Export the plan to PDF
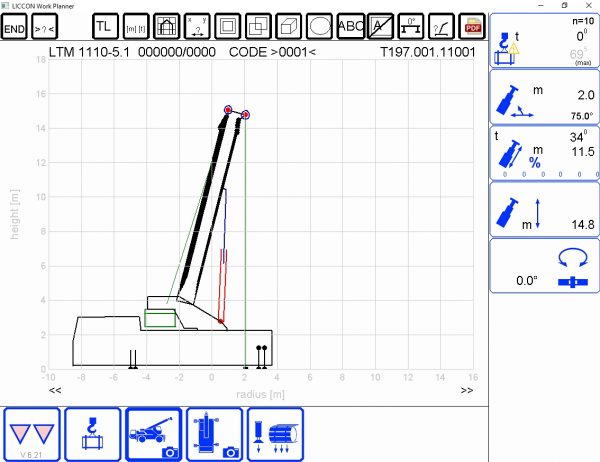This screenshot has height=462, width=600. point(472,26)
